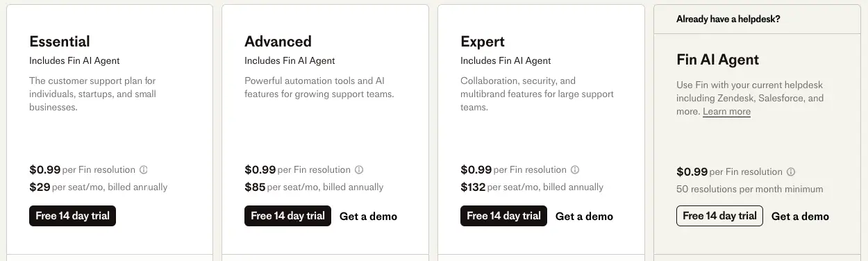Screen dimensions: 868x261
Task: Select the Advanced plan heading
Action: [x=278, y=42]
